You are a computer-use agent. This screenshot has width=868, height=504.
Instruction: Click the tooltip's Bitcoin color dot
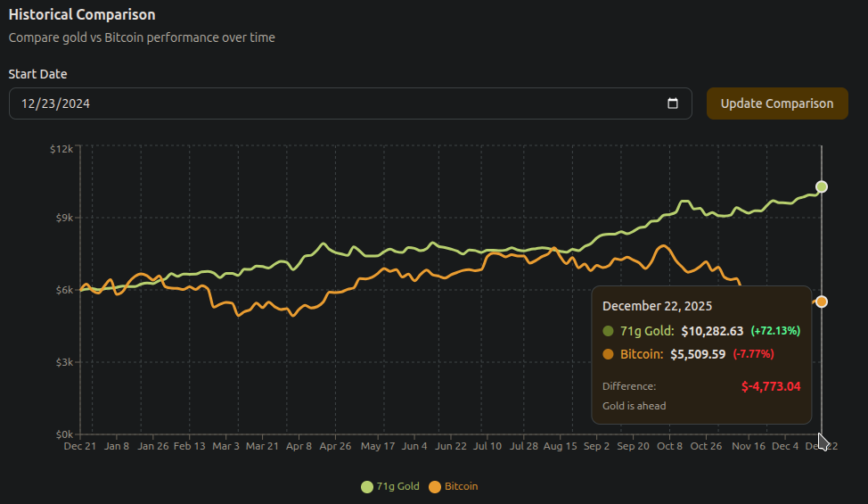tap(609, 354)
